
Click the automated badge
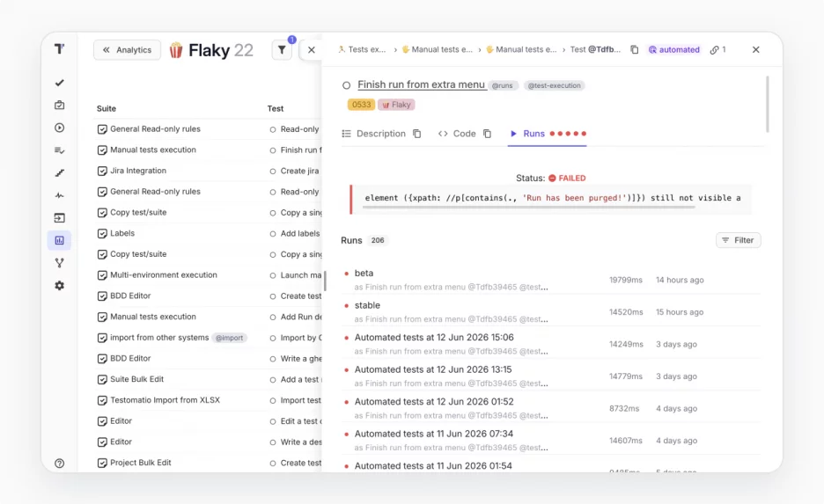point(674,49)
